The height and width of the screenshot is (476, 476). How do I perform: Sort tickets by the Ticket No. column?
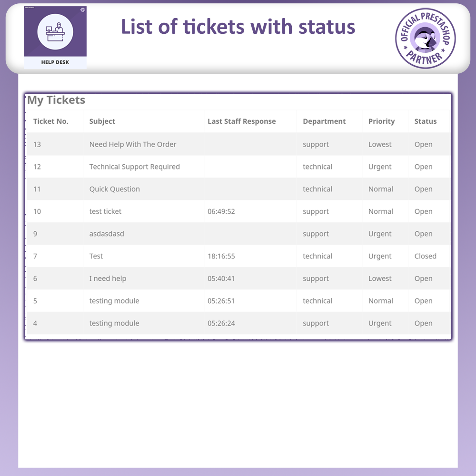[50, 121]
